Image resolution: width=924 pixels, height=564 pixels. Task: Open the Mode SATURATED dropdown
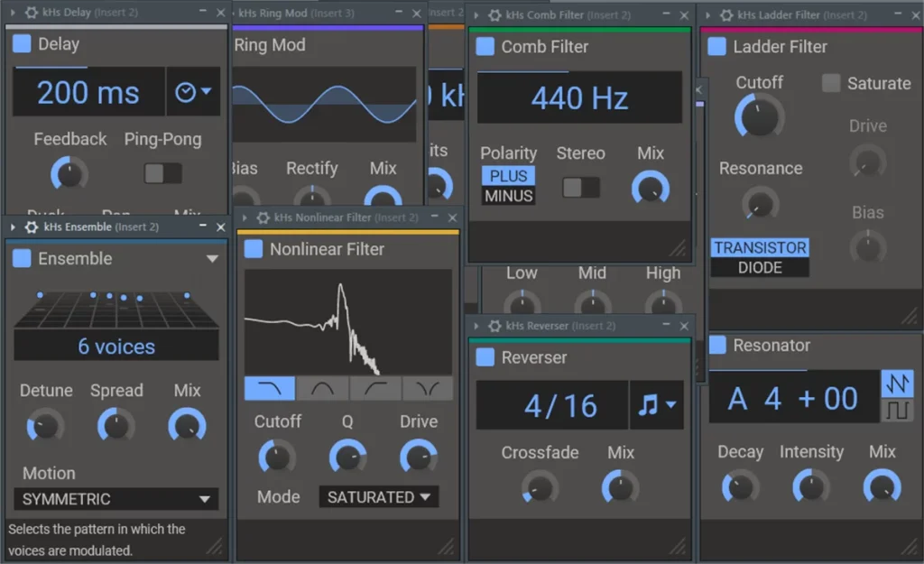378,497
